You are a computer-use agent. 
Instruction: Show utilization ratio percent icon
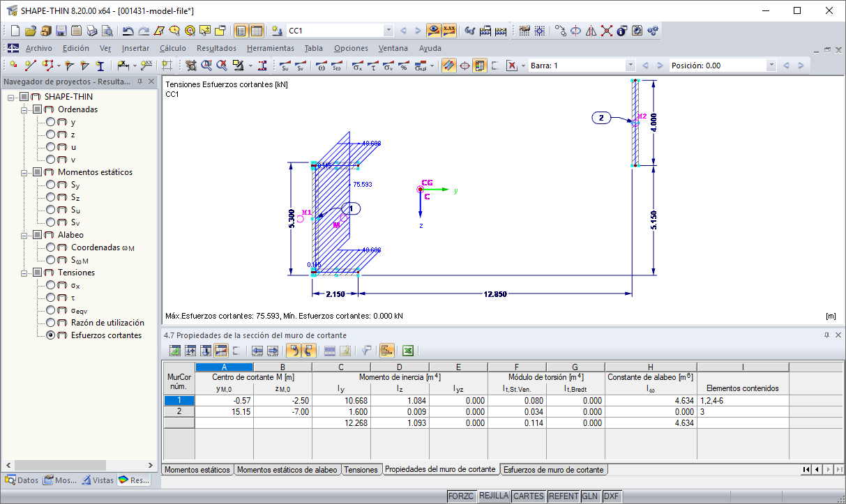click(405, 66)
